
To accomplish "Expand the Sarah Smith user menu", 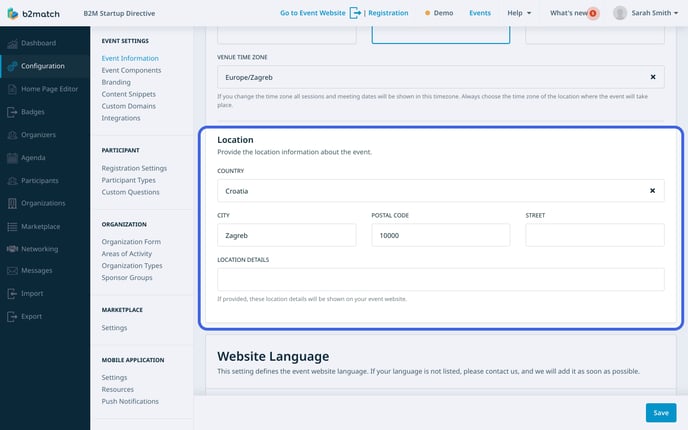I will tap(651, 13).
